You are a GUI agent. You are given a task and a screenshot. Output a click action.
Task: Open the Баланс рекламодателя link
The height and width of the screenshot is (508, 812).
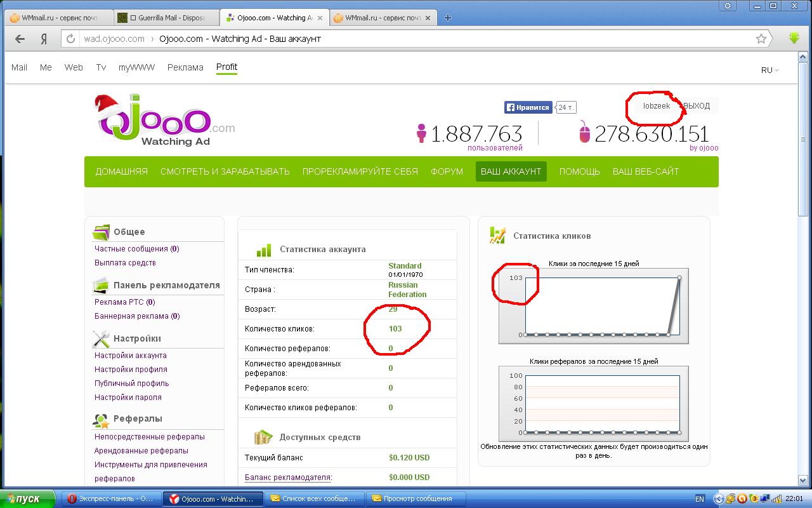tap(289, 478)
